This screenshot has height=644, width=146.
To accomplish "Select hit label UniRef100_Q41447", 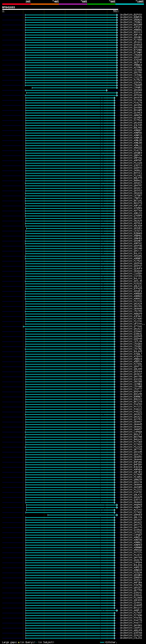I will 131,520.
